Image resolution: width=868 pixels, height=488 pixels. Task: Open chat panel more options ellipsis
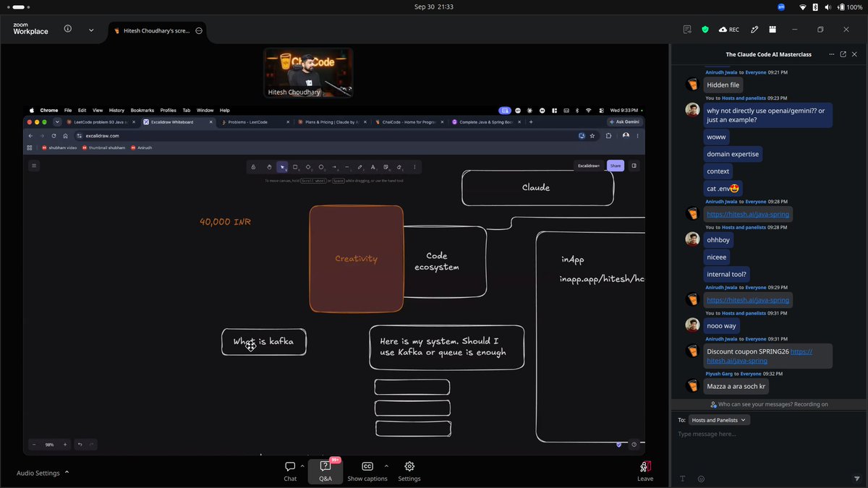(x=832, y=54)
